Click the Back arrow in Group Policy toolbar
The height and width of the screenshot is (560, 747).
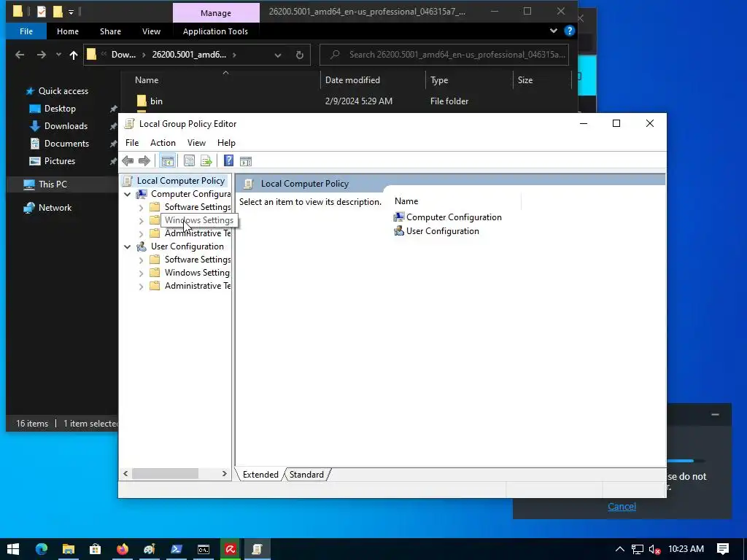pos(128,161)
